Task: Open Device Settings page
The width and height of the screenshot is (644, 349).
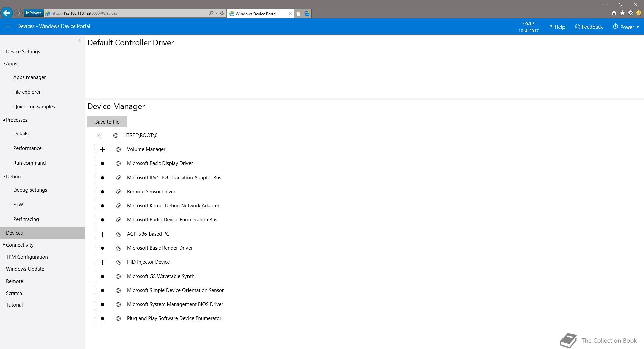Action: (23, 51)
